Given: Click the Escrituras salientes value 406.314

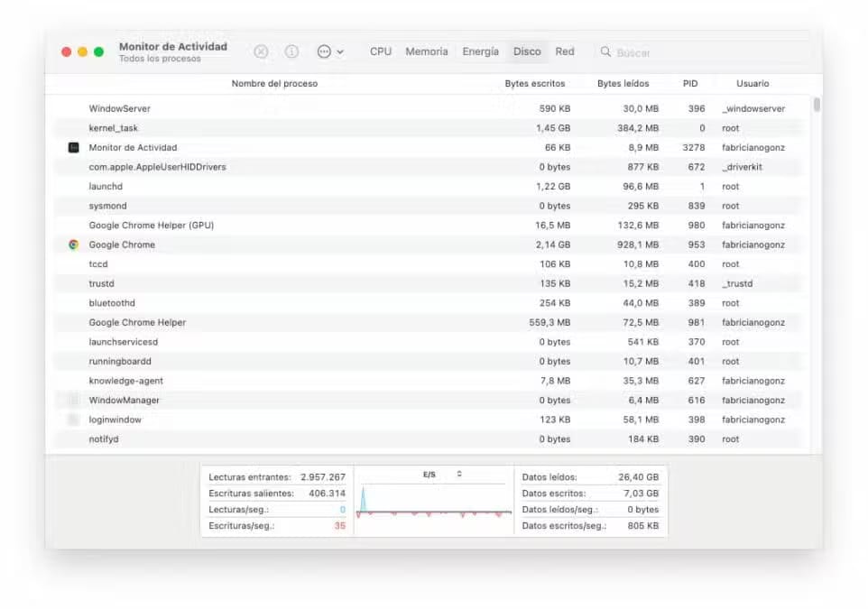Looking at the screenshot, I should click(328, 494).
